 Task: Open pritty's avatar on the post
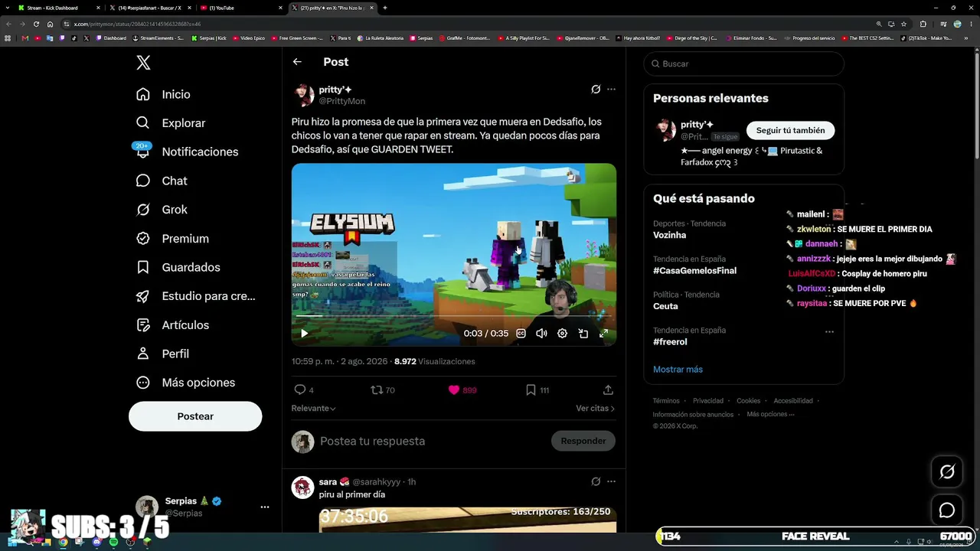point(302,96)
